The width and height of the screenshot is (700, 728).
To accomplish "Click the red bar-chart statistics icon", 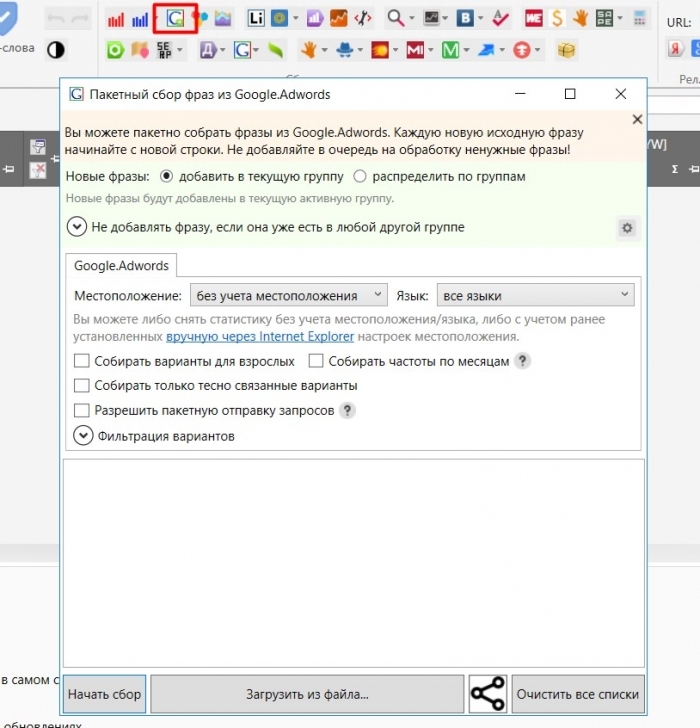I will click(116, 19).
